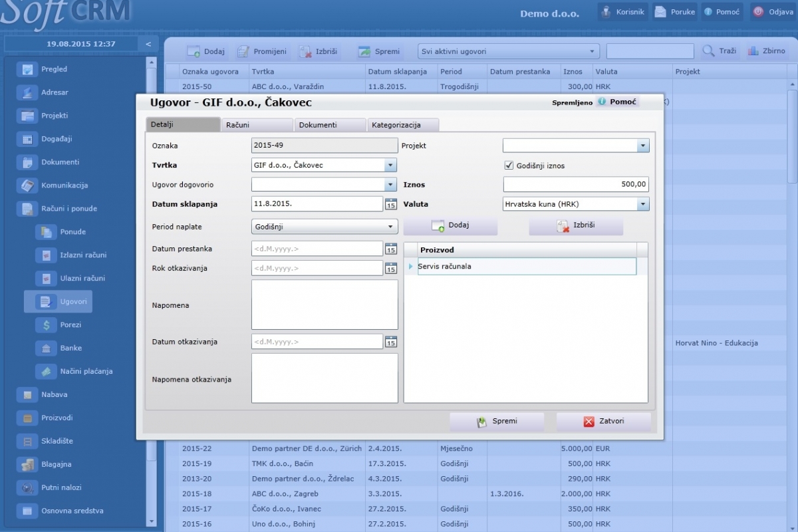Open the Osnovna sredstva icon
This screenshot has width=798, height=532.
point(28,511)
